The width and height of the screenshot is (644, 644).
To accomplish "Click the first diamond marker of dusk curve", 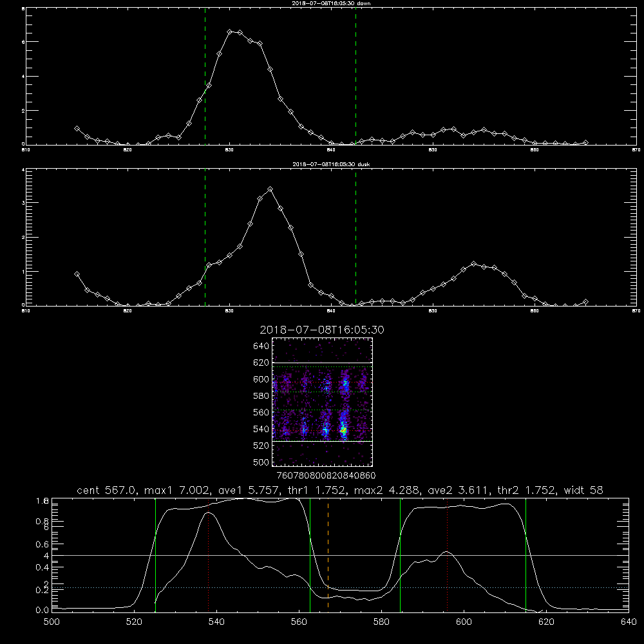I will click(x=77, y=274).
